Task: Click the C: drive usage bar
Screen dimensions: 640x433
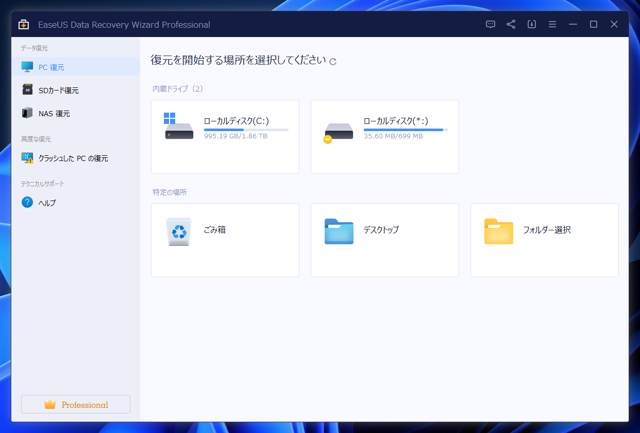Action: pyautogui.click(x=246, y=130)
